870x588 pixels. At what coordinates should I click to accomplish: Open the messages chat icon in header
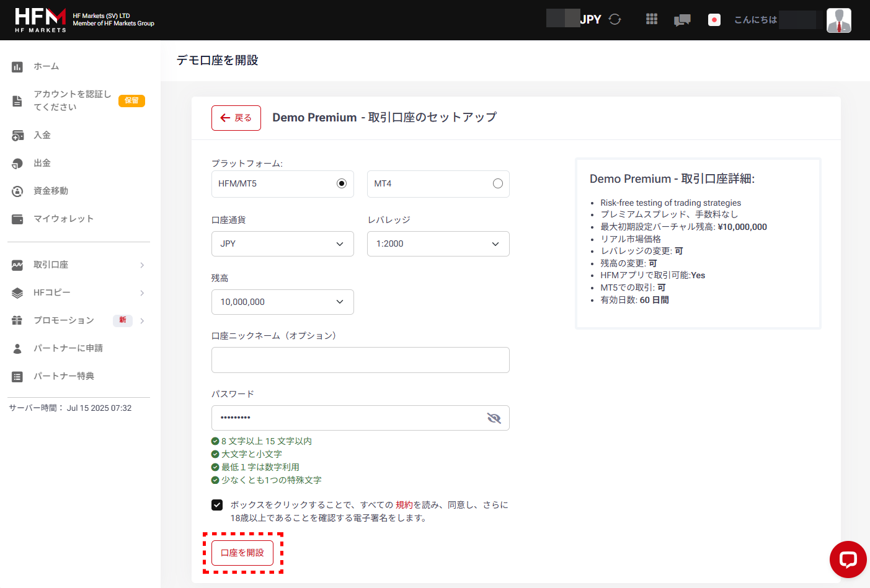coord(682,20)
